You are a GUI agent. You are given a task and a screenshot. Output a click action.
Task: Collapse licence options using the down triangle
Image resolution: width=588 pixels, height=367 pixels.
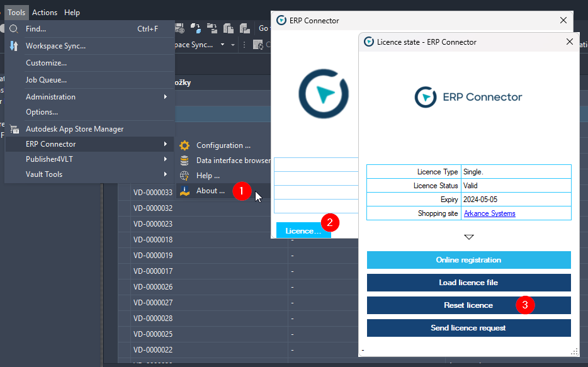(468, 237)
